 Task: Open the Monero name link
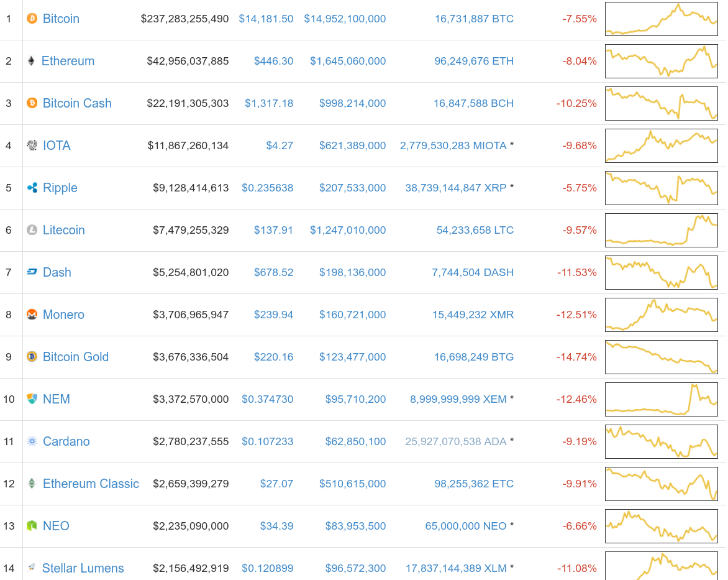coord(63,315)
